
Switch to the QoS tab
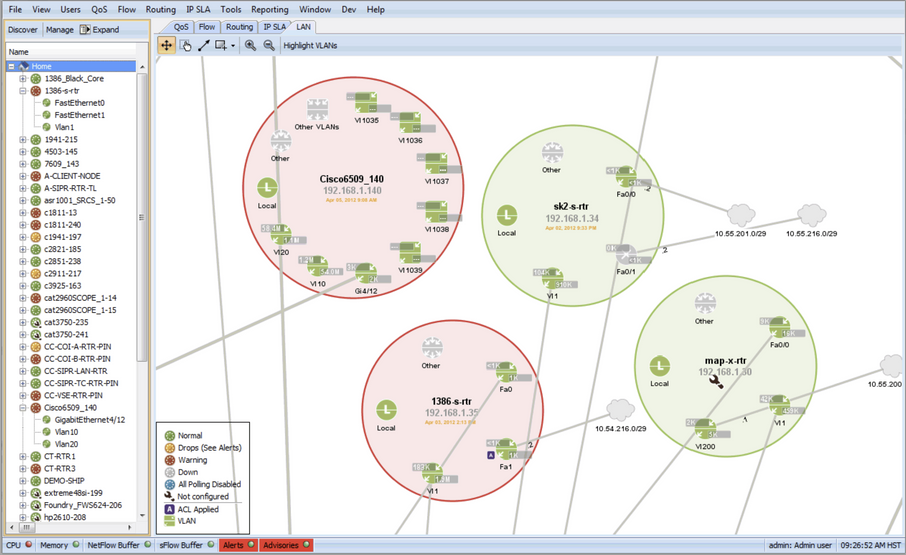coord(181,27)
